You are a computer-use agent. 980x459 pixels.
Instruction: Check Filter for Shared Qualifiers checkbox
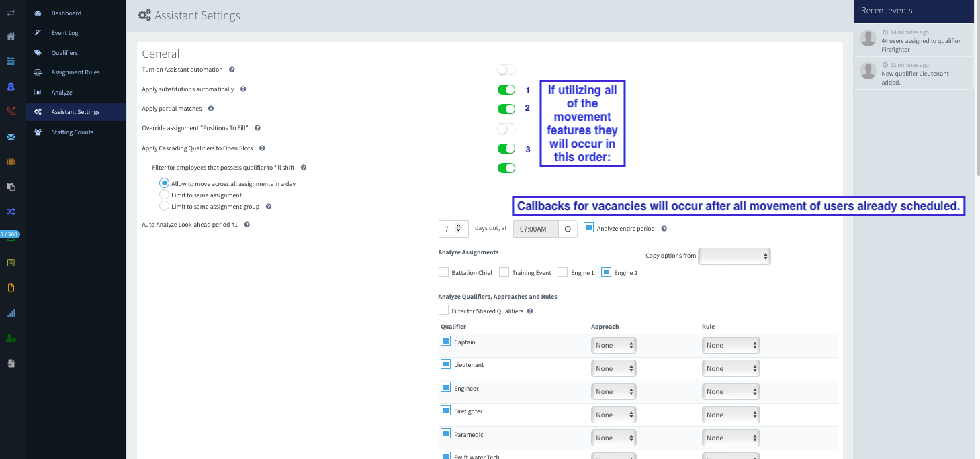tap(443, 310)
